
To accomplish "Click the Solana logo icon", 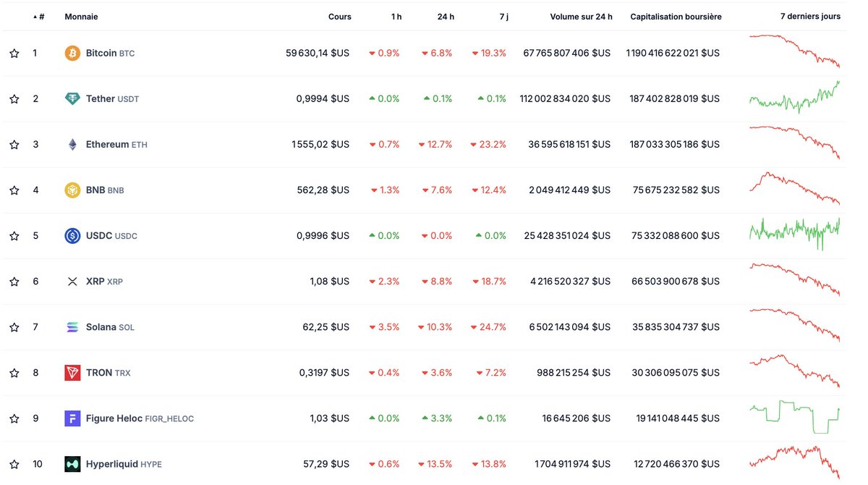I will click(72, 327).
